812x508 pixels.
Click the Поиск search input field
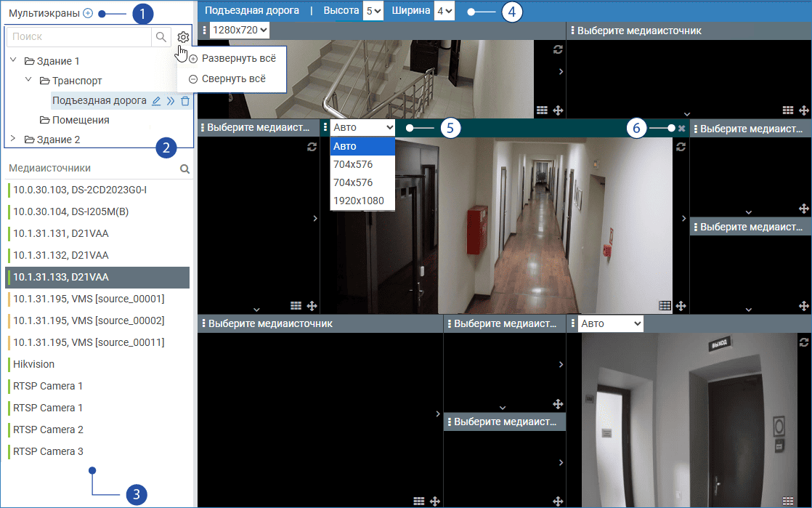pos(78,36)
